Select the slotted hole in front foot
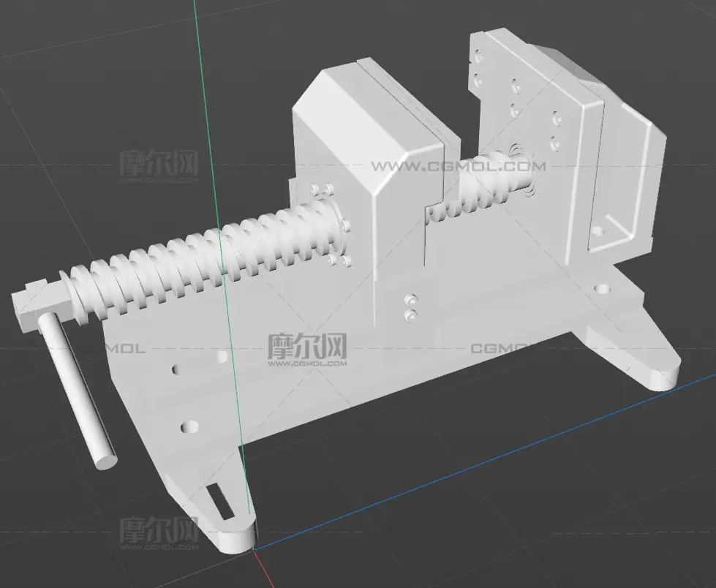This screenshot has width=716, height=588. click(x=220, y=502)
